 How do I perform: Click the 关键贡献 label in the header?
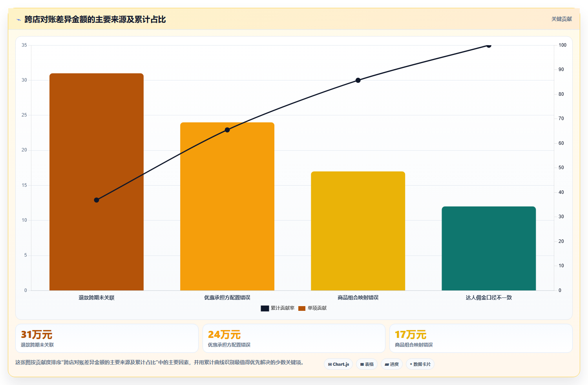[x=561, y=19]
